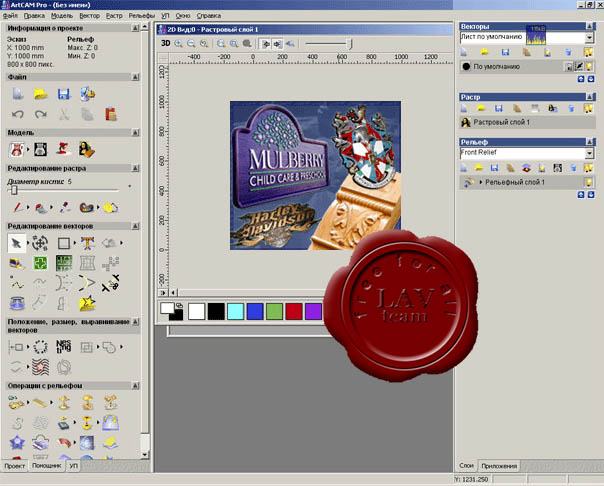Click the zoom out magnifier next to zoom in
Image resolution: width=604 pixels, height=486 pixels.
click(x=191, y=44)
